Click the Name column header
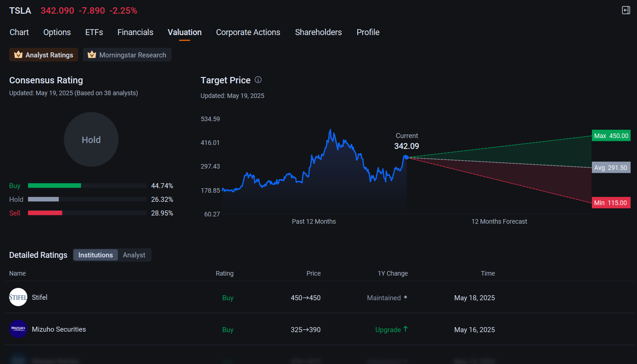 [17, 273]
